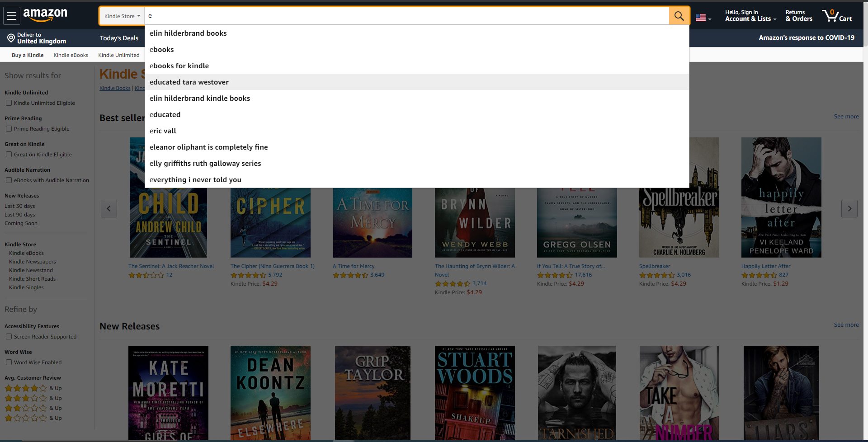
Task: Open Grip Taylor book cover
Action: pyautogui.click(x=373, y=393)
